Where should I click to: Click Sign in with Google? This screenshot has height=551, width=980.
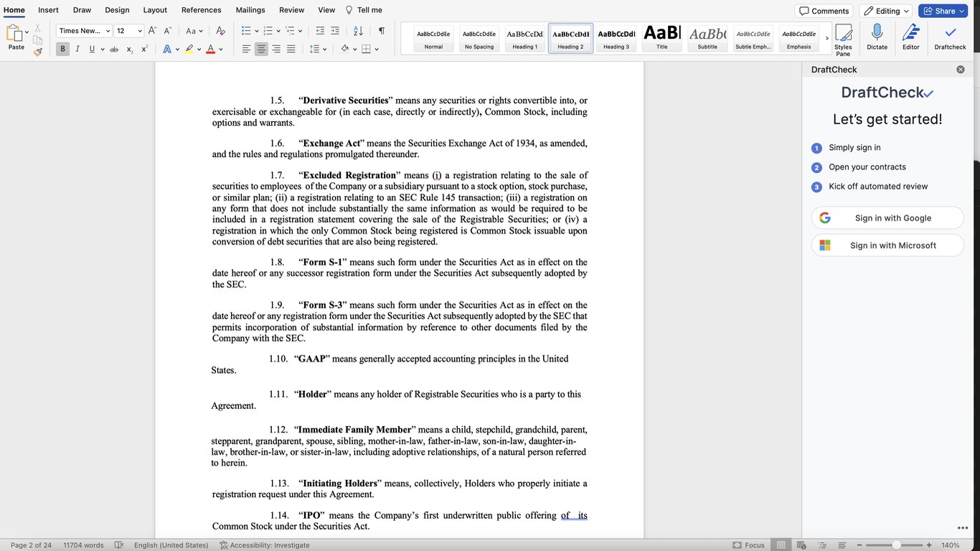887,218
